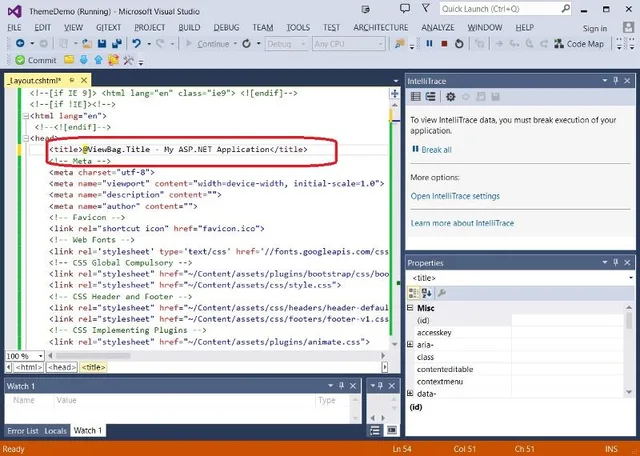Open IntelliTrace settings gear icon
The image size is (640, 456).
click(450, 97)
